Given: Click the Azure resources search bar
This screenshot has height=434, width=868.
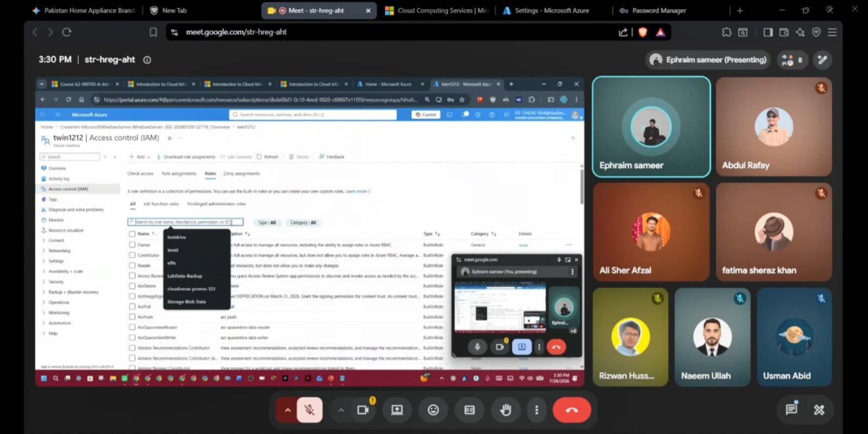Looking at the screenshot, I should coord(313,114).
